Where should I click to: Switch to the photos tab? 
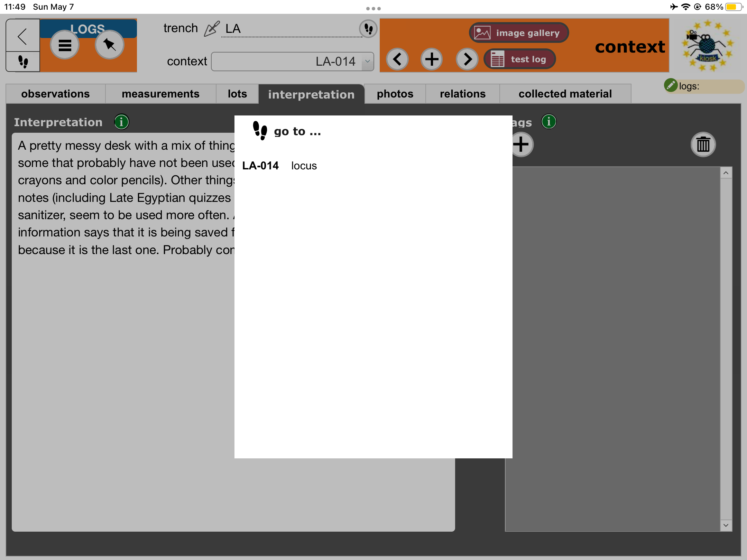click(395, 94)
